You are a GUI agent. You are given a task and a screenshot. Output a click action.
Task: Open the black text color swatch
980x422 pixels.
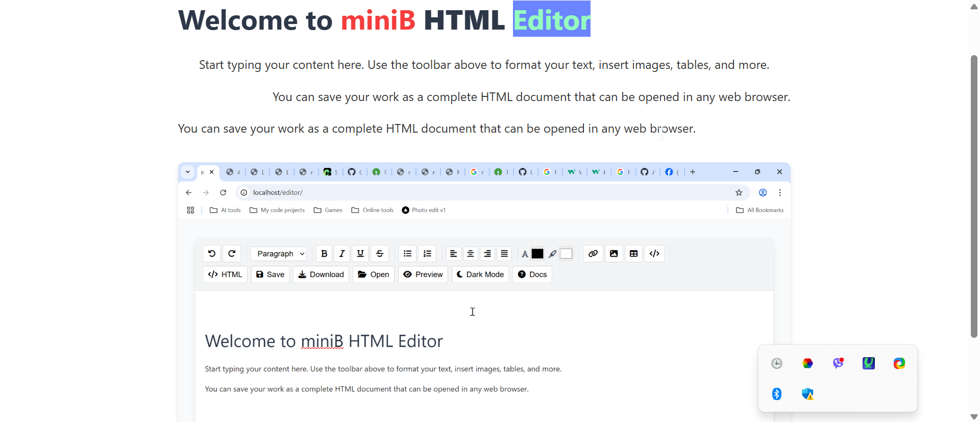click(x=537, y=254)
